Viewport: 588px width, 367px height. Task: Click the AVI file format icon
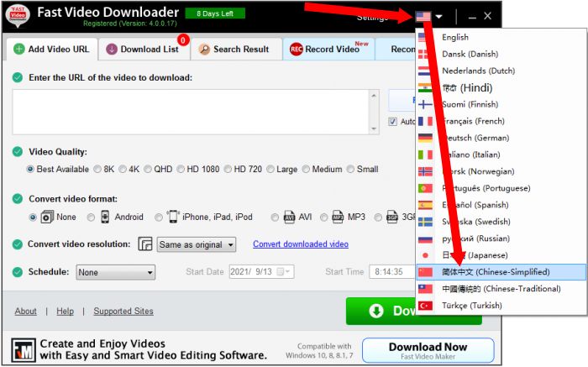click(x=289, y=217)
